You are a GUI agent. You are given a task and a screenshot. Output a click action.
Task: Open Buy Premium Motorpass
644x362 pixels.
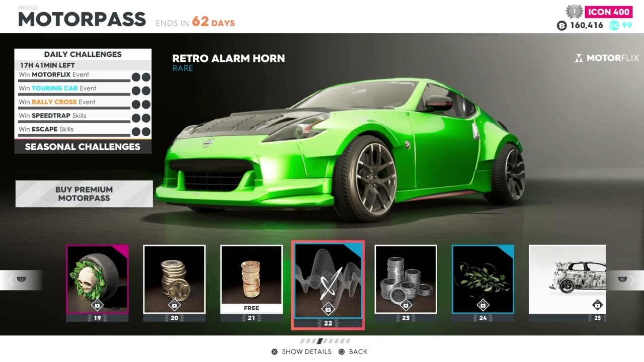(84, 194)
